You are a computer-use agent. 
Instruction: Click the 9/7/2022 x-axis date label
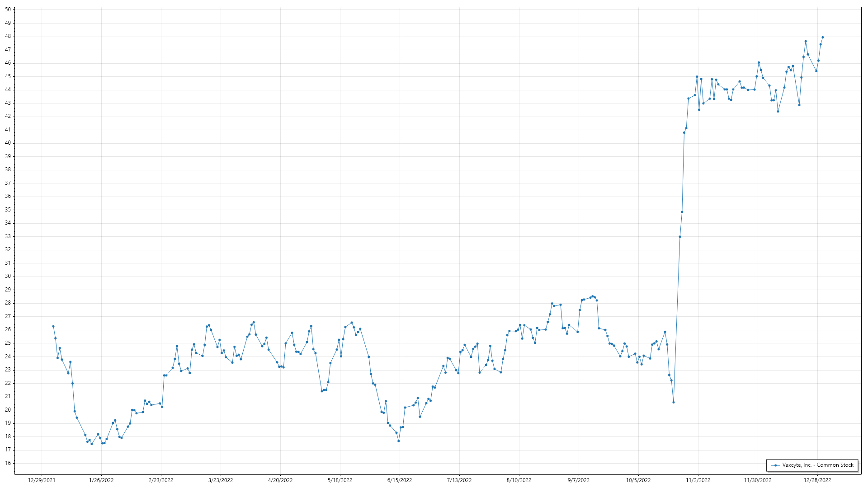click(x=579, y=480)
